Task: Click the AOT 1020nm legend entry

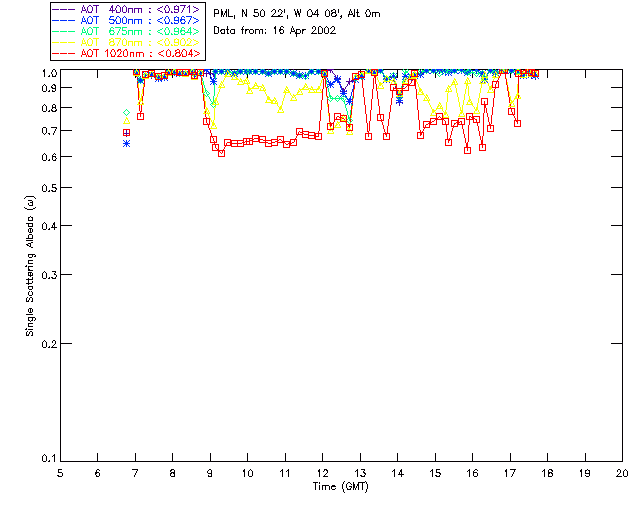Action: [127, 53]
